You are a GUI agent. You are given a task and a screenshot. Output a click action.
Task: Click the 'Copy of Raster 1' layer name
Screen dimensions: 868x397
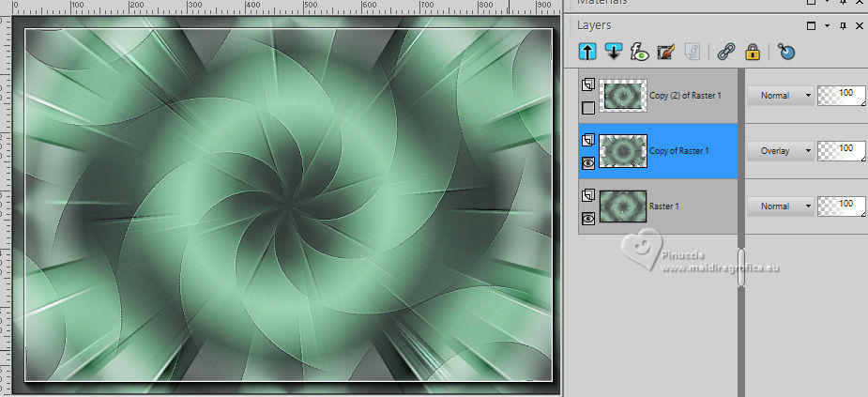(x=678, y=150)
